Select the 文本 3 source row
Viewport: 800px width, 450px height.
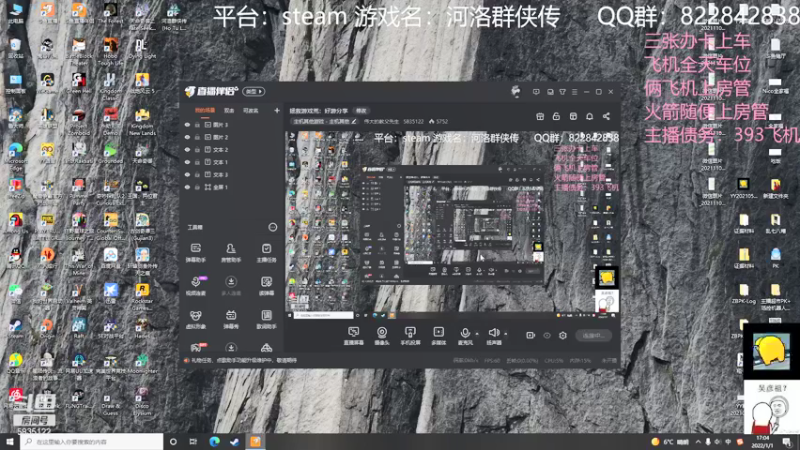pos(232,174)
